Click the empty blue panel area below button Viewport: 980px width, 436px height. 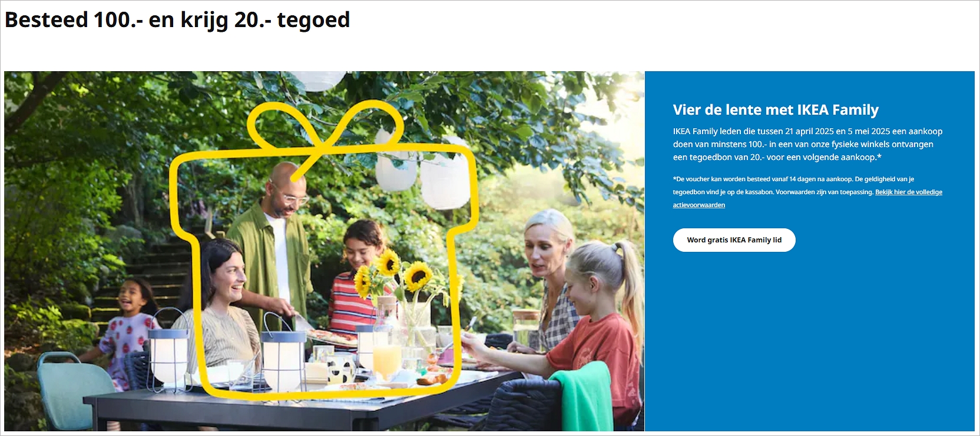(810, 341)
